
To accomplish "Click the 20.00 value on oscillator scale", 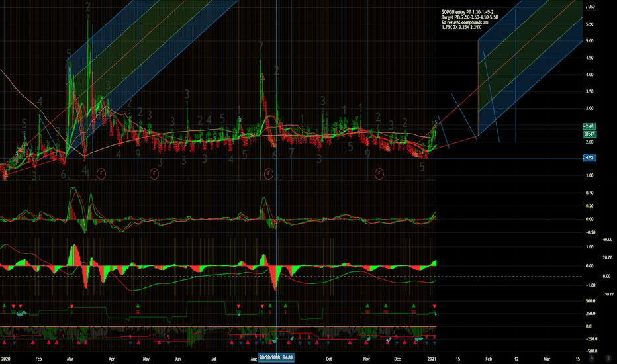I will click(608, 257).
